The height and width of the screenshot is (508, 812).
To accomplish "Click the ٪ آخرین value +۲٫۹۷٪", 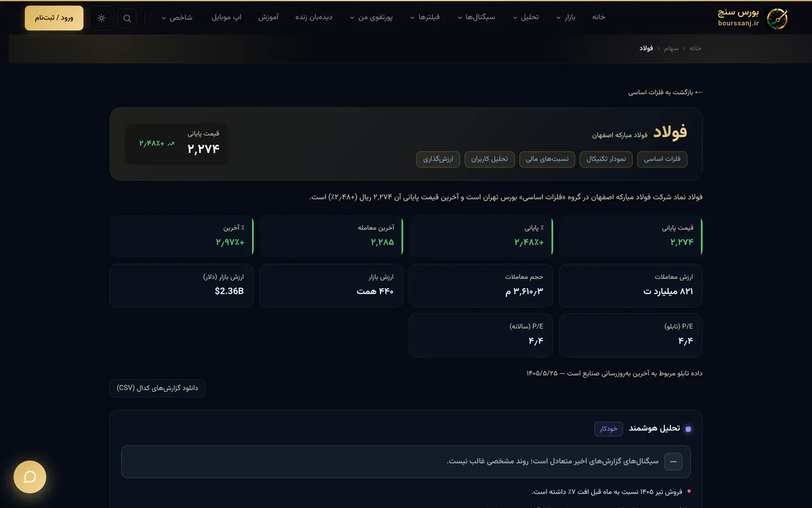I will point(230,242).
